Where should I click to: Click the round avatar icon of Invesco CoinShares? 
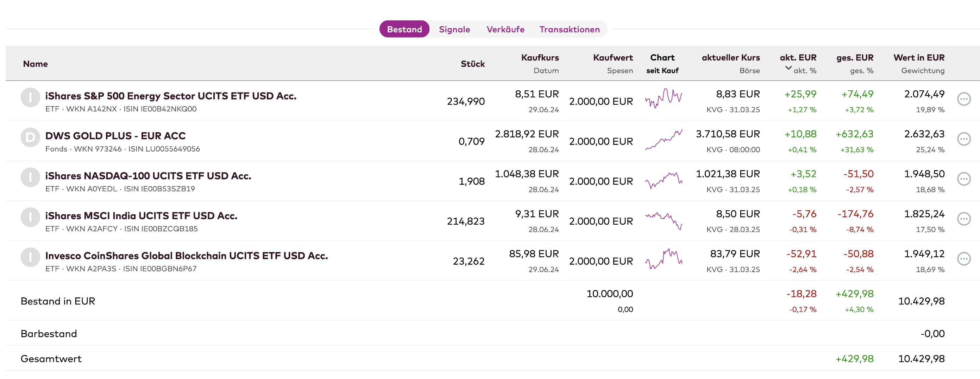[30, 257]
